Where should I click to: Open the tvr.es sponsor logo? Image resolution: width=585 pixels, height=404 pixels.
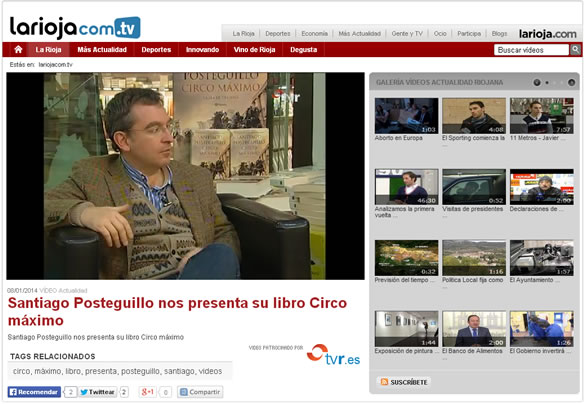(333, 355)
